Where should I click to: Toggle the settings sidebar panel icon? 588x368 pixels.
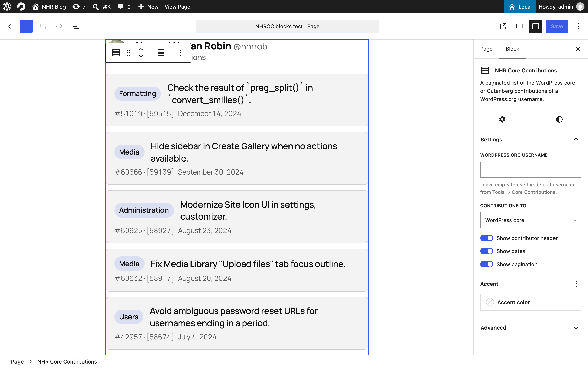pyautogui.click(x=536, y=26)
